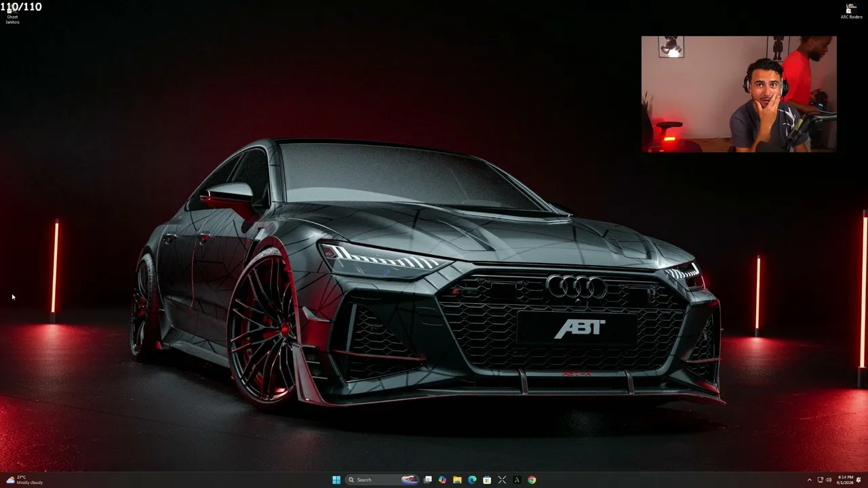The image size is (868, 488).
Task: Select the ARC Raiders desktop shortcut
Action: point(851,11)
